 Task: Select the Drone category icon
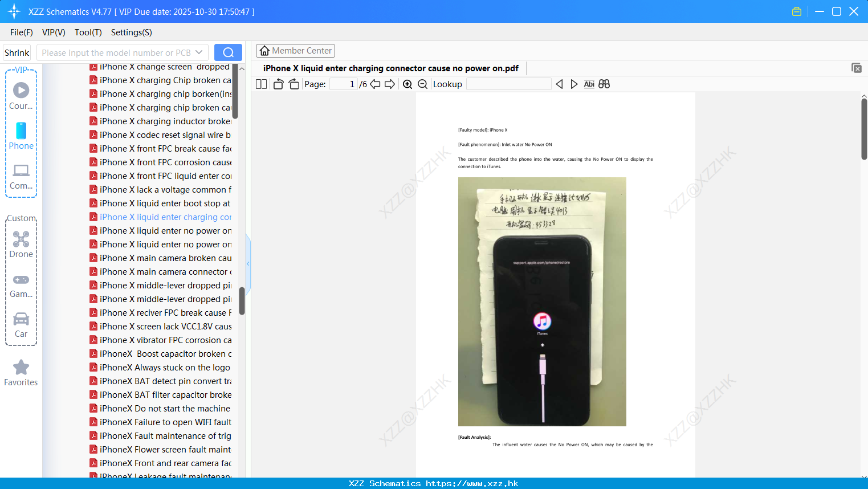point(21,244)
